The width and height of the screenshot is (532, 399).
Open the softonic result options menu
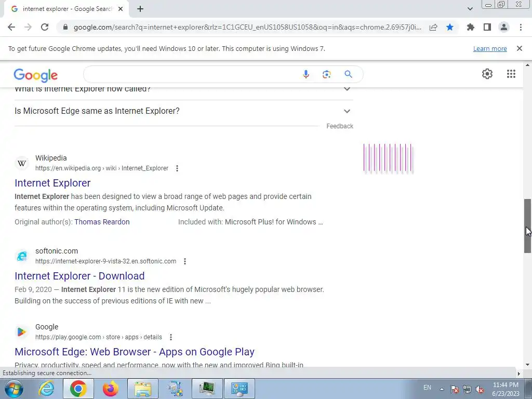[x=184, y=261]
